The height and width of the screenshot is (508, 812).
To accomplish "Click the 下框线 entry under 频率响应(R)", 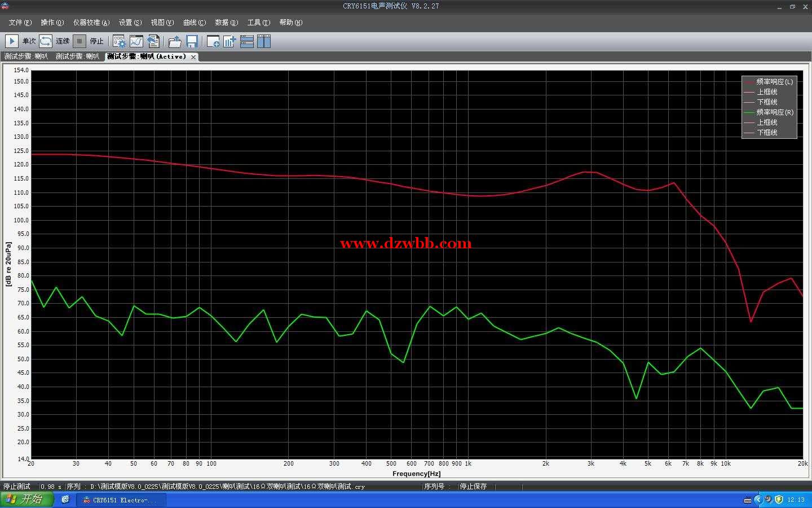I will point(761,133).
